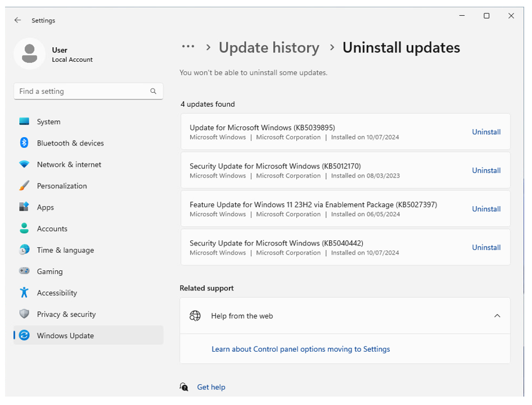Image resolution: width=532 pixels, height=405 pixels.
Task: Expand the breadcrumb ellipsis menu
Action: click(x=188, y=48)
